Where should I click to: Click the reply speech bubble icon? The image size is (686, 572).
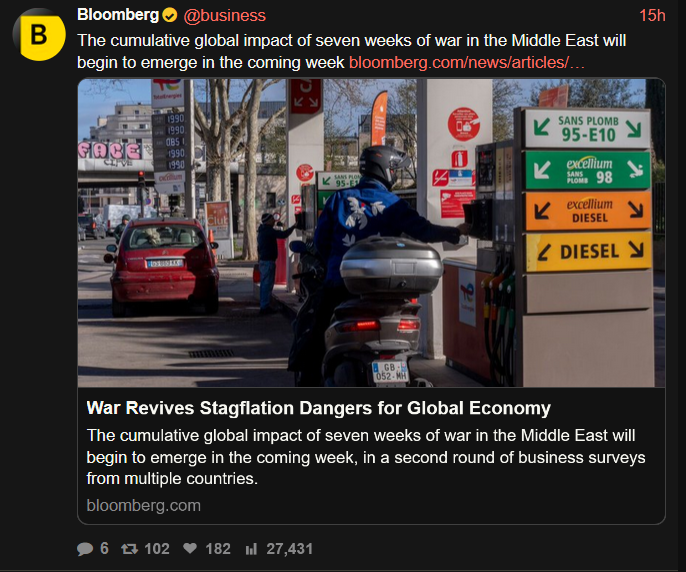85,549
